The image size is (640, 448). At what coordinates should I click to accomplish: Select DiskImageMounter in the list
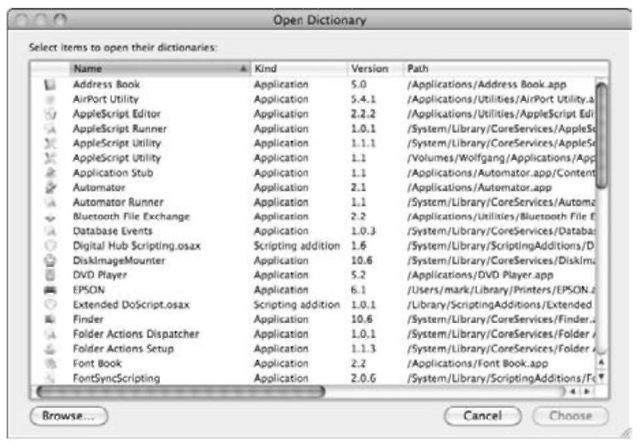pyautogui.click(x=119, y=260)
